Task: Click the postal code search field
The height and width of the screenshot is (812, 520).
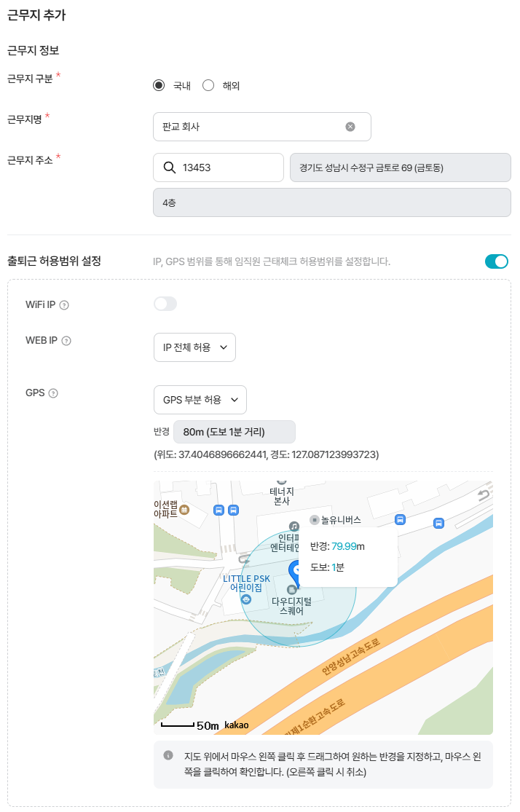Action: [x=226, y=167]
